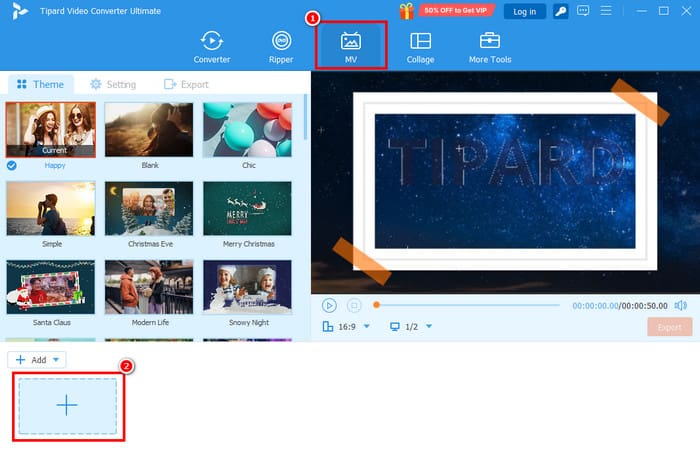The height and width of the screenshot is (453, 700).
Task: Play the MV preview
Action: 329,306
